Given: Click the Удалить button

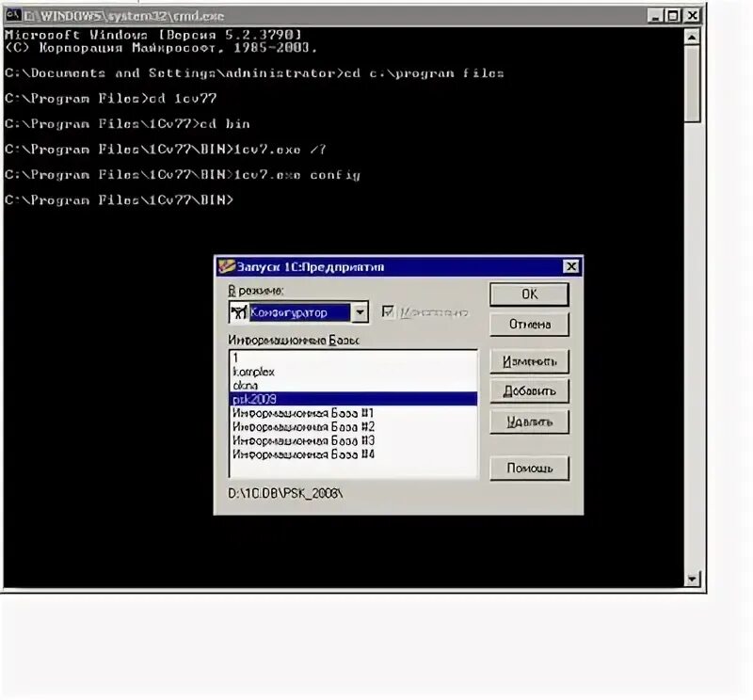Looking at the screenshot, I should (x=529, y=422).
